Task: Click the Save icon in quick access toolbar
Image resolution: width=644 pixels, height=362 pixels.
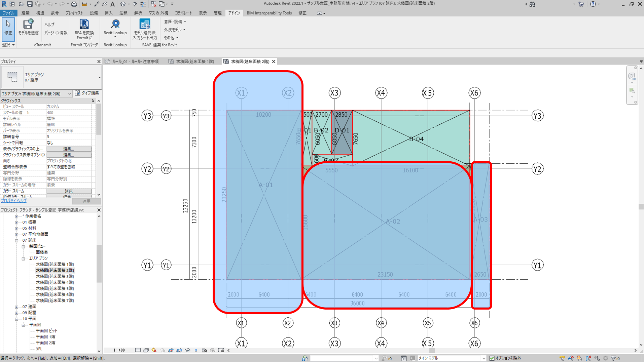Action: click(x=30, y=4)
